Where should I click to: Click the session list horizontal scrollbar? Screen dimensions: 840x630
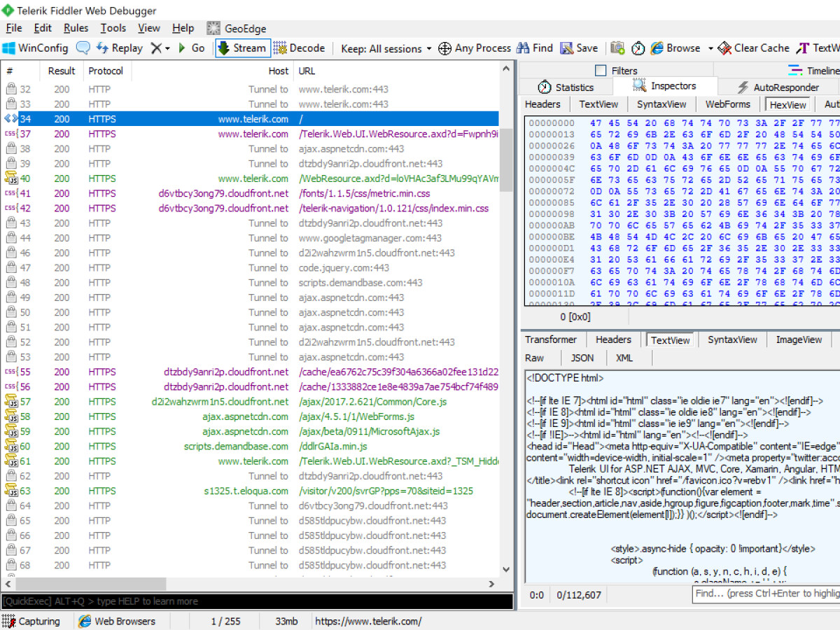point(91,584)
